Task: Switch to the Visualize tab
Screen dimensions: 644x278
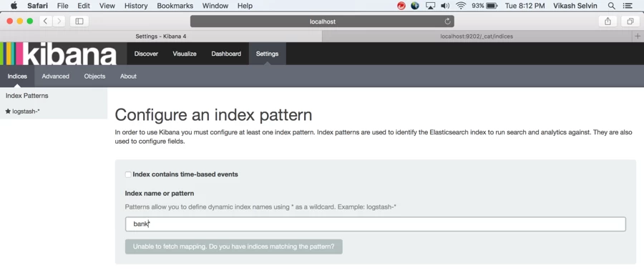Action: click(185, 54)
